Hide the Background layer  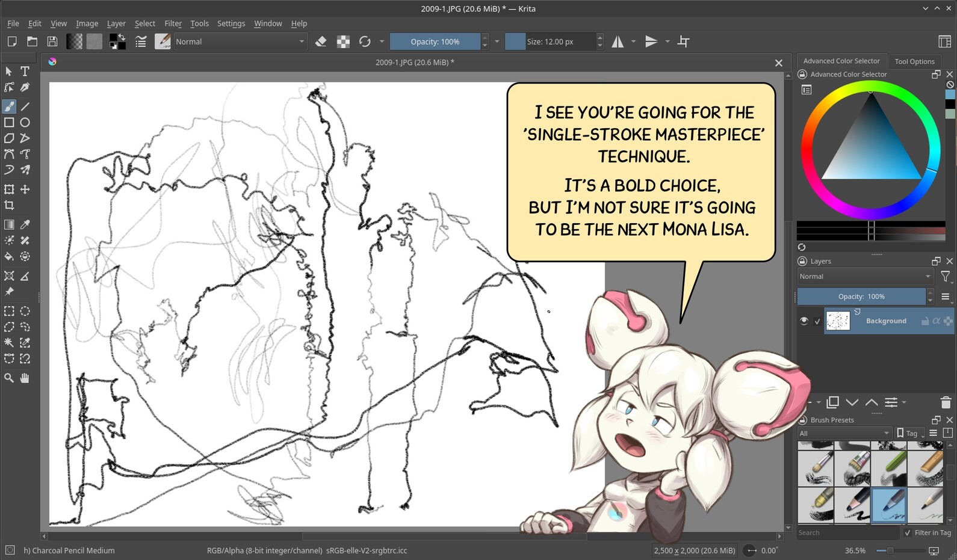804,321
